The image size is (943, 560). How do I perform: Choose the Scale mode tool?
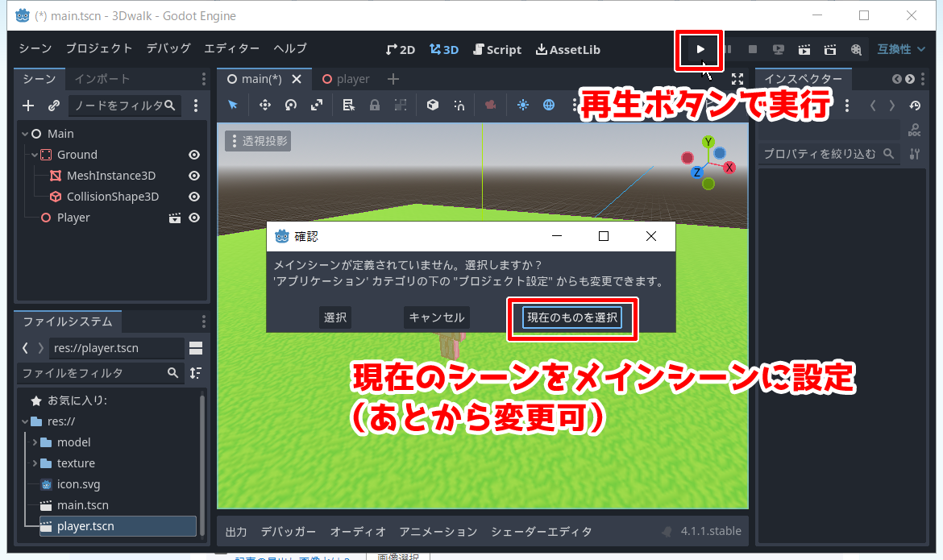(316, 106)
